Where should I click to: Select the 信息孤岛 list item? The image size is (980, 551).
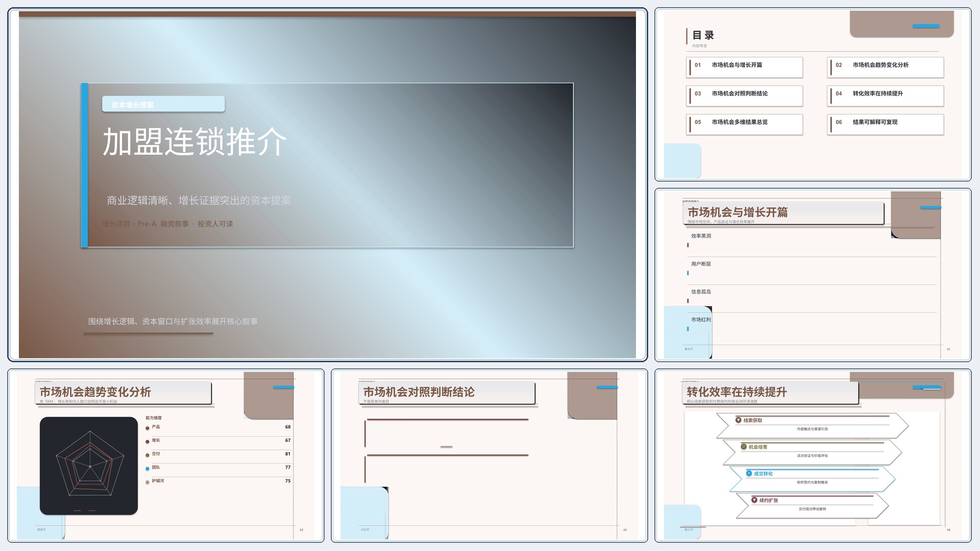click(701, 292)
